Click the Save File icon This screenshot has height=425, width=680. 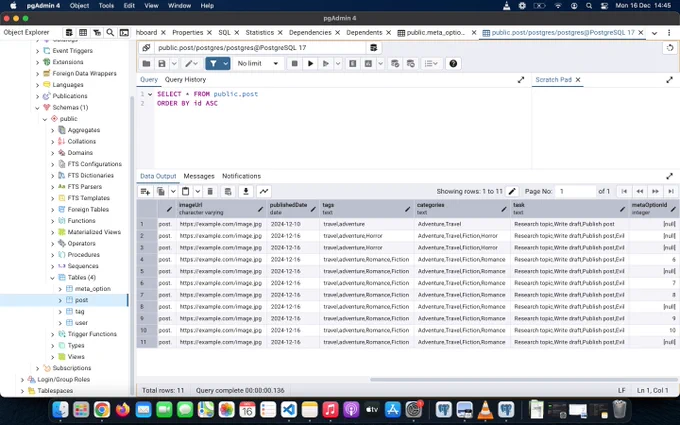coord(162,64)
